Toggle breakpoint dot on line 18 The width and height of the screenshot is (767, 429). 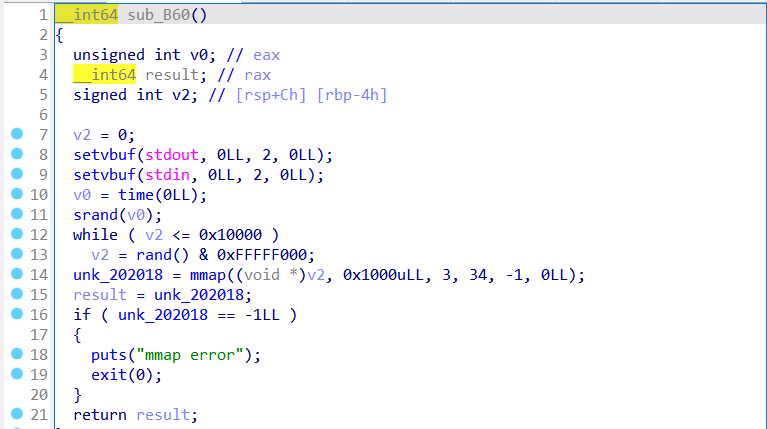(17, 354)
